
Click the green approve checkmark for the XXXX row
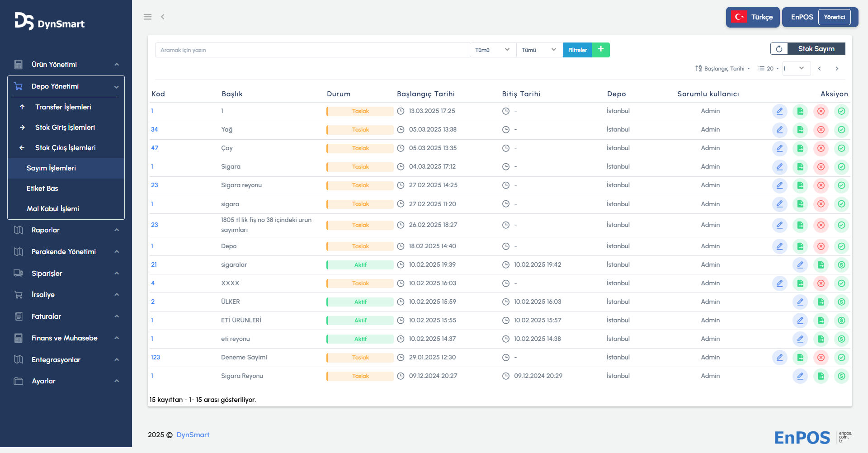tap(841, 283)
